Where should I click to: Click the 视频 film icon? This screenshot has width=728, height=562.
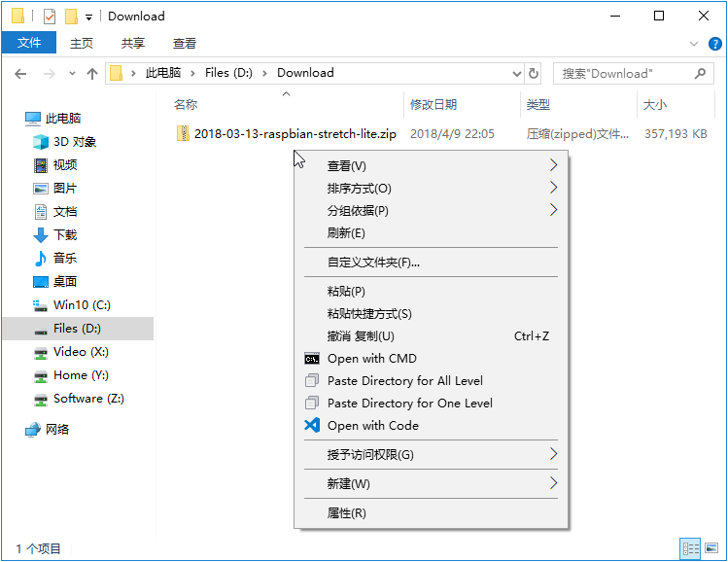[41, 165]
